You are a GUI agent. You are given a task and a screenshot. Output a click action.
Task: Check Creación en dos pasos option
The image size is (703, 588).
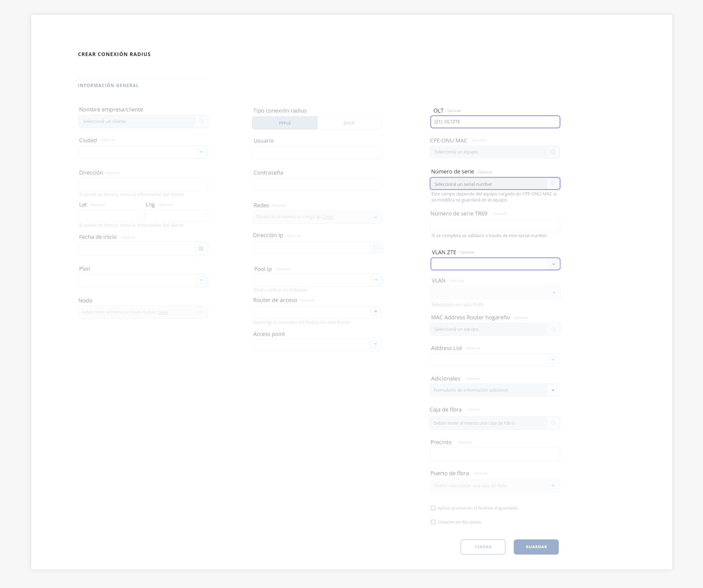tap(433, 522)
